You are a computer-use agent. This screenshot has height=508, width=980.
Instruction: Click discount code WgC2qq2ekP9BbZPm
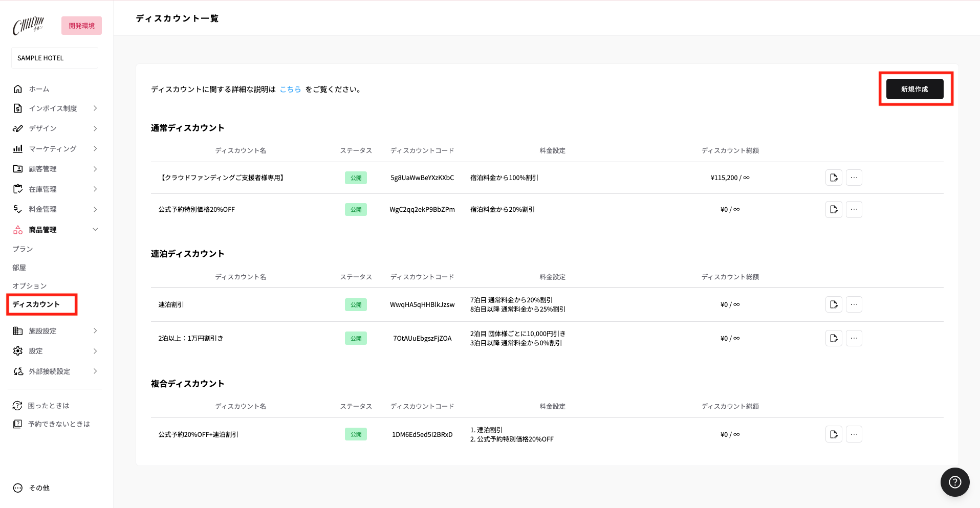422,209
